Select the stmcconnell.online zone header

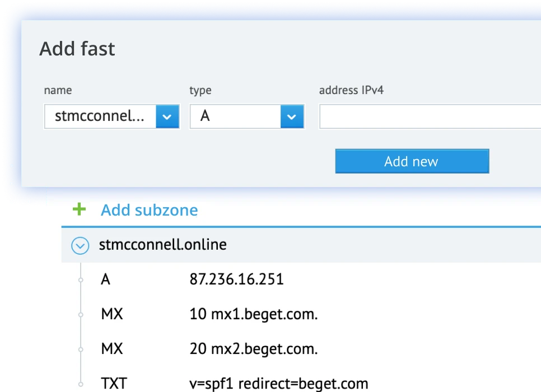[x=162, y=245]
